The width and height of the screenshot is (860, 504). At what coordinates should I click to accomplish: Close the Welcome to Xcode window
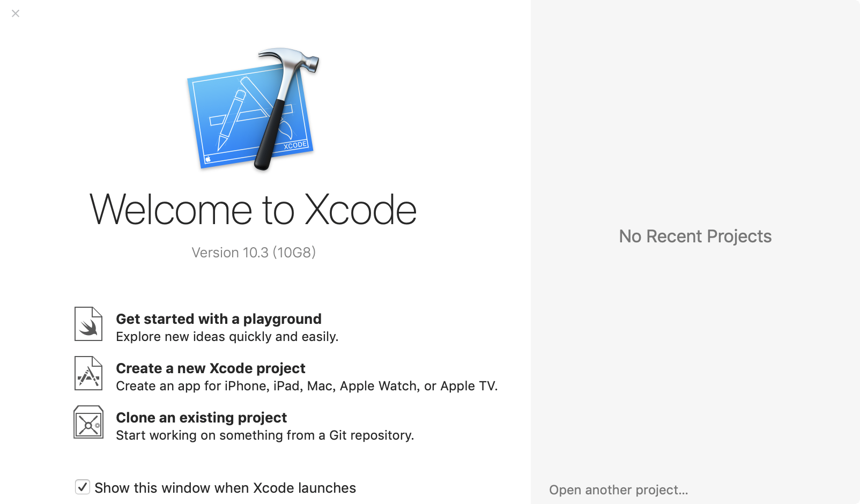pos(16,13)
